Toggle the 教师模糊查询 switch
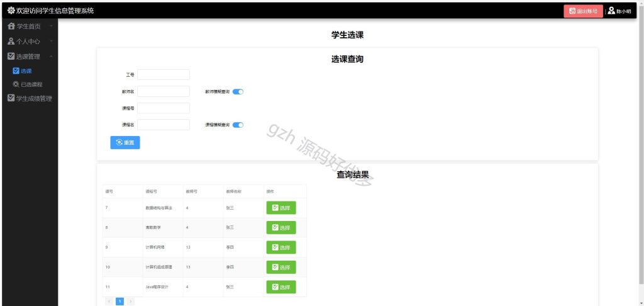The height and width of the screenshot is (306, 644). (238, 92)
